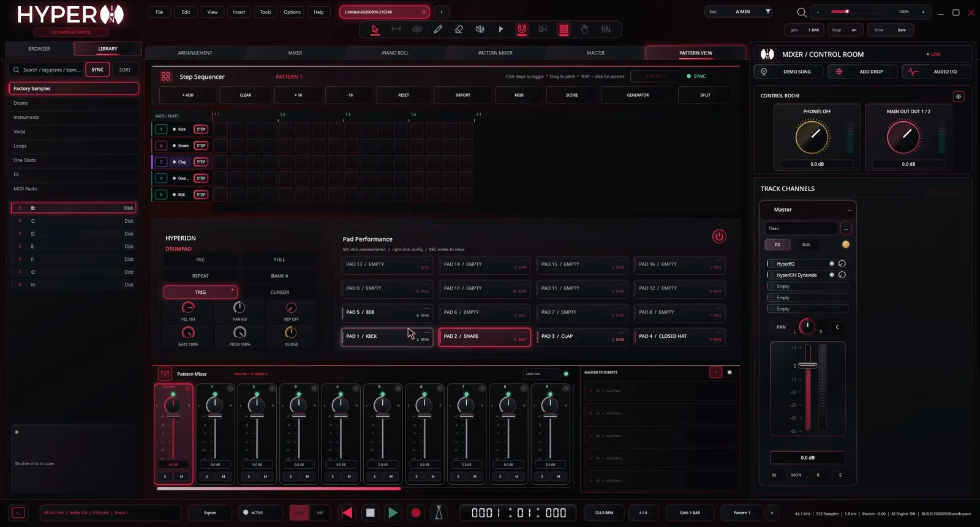Click the Add Drop target icon
980x527 pixels.
pyautogui.click(x=839, y=72)
